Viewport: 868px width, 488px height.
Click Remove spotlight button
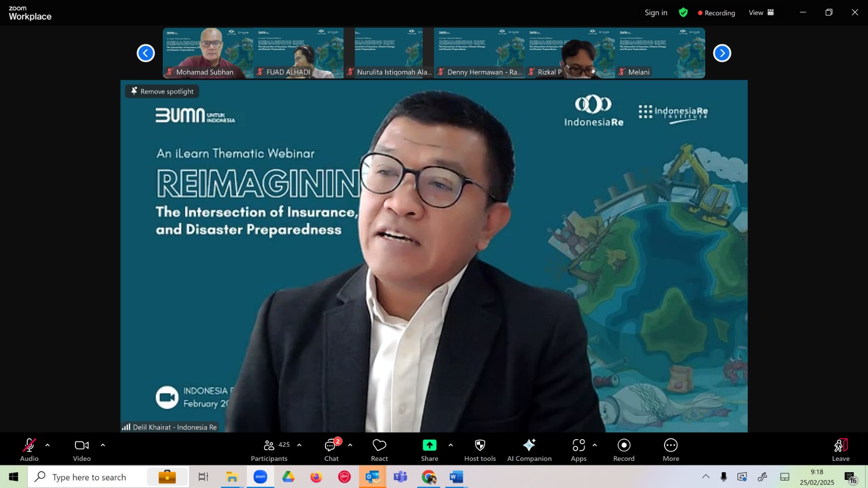pos(162,91)
